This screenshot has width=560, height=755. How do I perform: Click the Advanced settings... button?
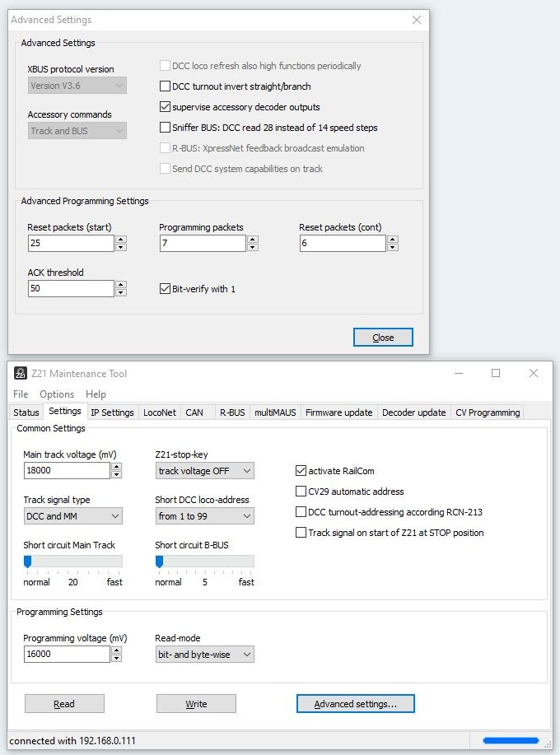pyautogui.click(x=356, y=704)
